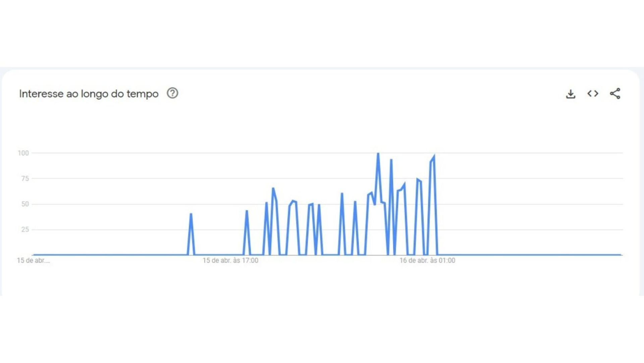Click the 'Interesse ao longo do tempo' title

(x=89, y=94)
